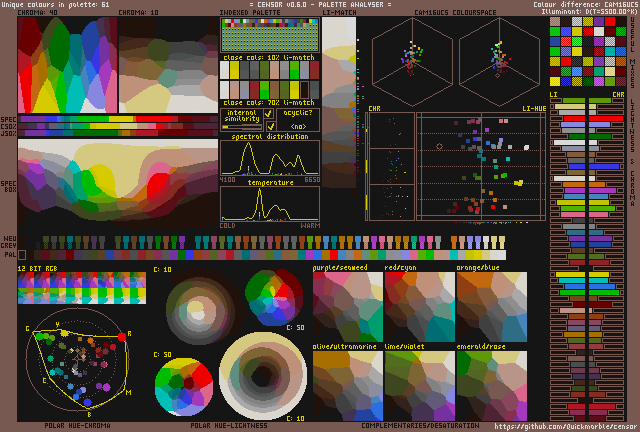Click the 'POLAR HUE-CHROMA' caption
Image resolution: width=640 pixels, height=432 pixels.
click(78, 425)
